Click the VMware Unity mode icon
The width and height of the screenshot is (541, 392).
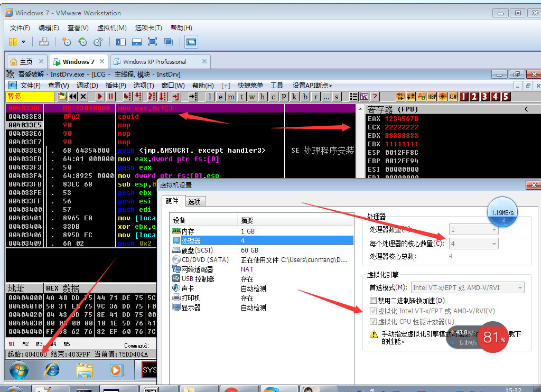click(x=169, y=42)
